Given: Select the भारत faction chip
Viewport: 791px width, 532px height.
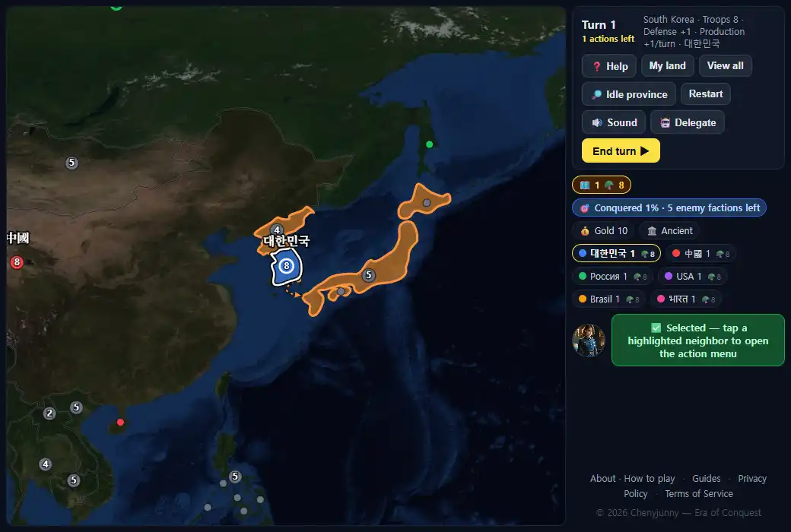Looking at the screenshot, I should click(x=685, y=299).
